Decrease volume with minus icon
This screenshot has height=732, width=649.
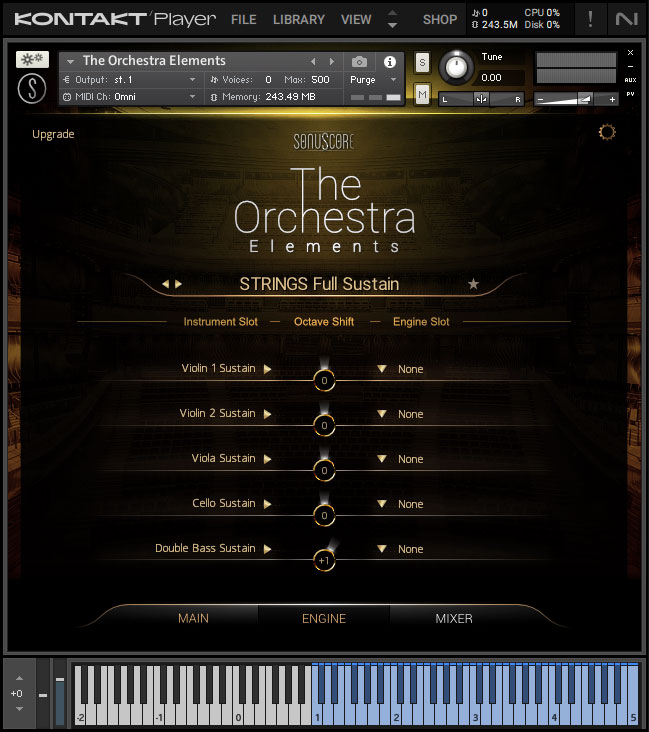(x=541, y=99)
